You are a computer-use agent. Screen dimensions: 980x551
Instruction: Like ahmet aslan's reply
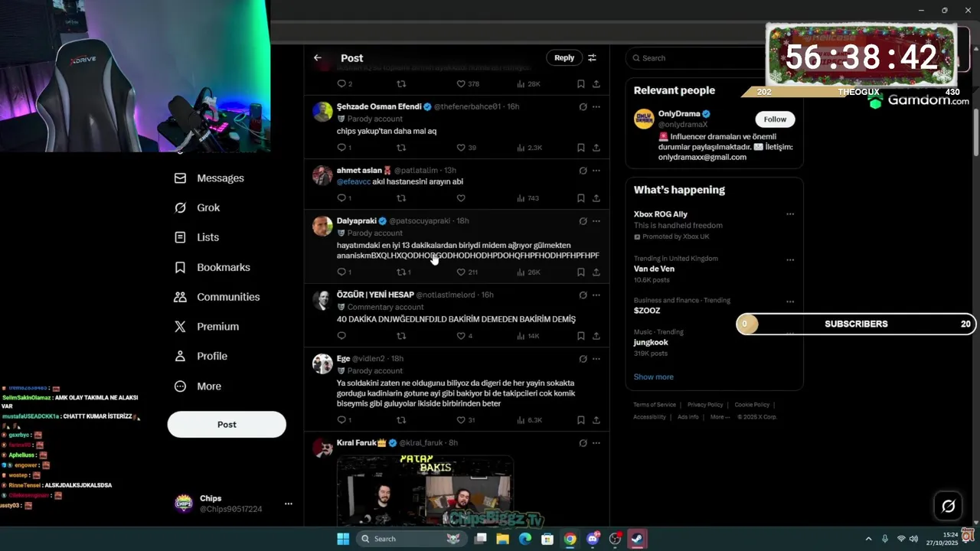(461, 198)
